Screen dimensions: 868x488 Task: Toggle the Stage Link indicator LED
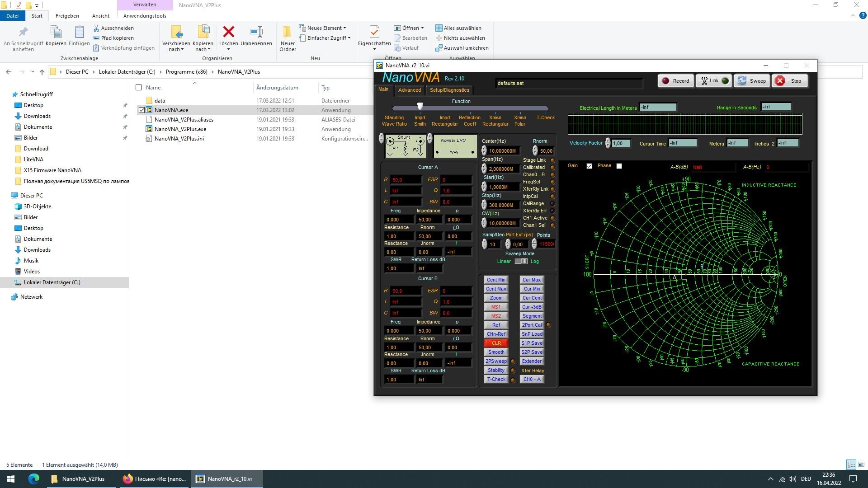552,160
